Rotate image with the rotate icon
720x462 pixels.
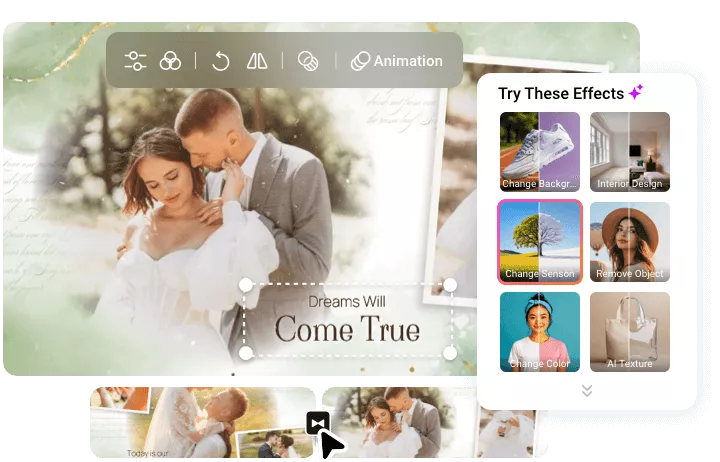(x=221, y=61)
